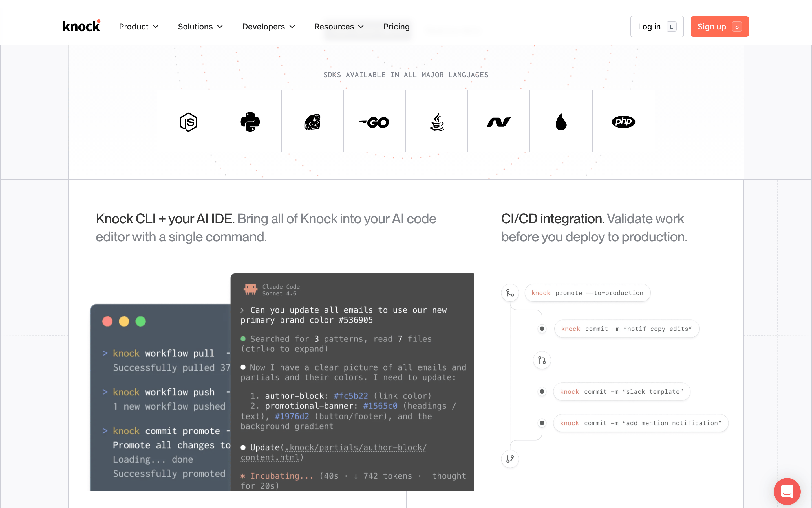Go to the Pricing page
Image resolution: width=812 pixels, height=508 pixels.
point(396,27)
